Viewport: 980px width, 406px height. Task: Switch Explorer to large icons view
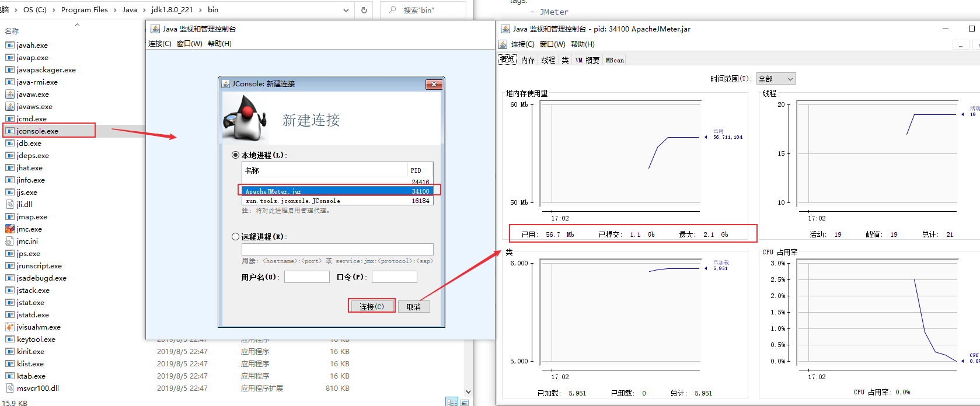pos(465,402)
